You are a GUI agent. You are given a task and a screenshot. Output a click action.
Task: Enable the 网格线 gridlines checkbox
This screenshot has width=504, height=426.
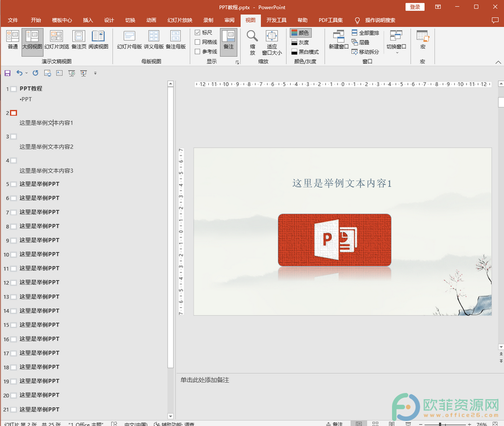tap(198, 42)
